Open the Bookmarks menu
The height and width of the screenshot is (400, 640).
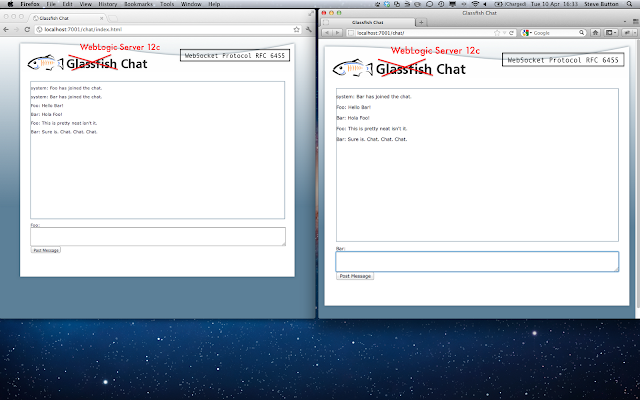click(x=138, y=4)
